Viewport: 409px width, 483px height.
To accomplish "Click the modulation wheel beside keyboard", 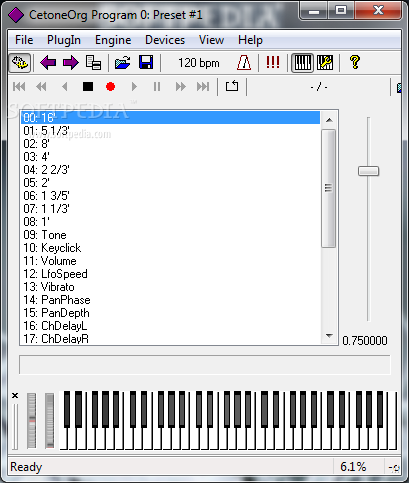I will pos(50,421).
